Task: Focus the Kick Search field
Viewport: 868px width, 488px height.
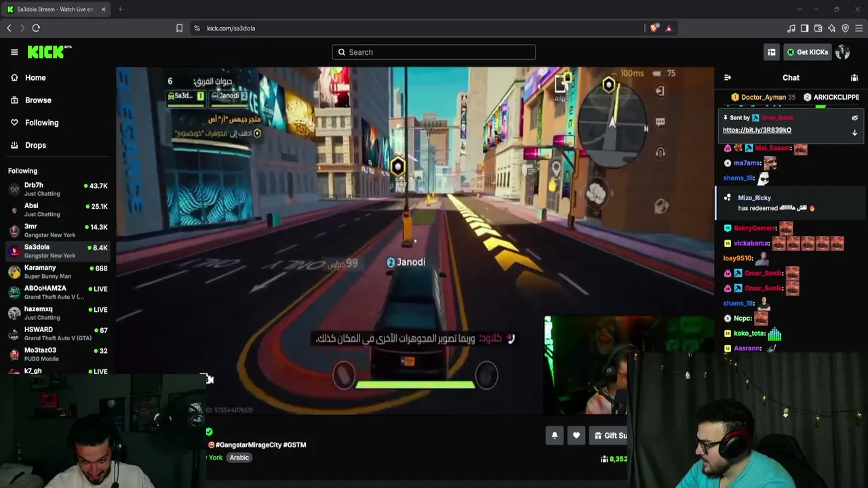Action: (434, 52)
